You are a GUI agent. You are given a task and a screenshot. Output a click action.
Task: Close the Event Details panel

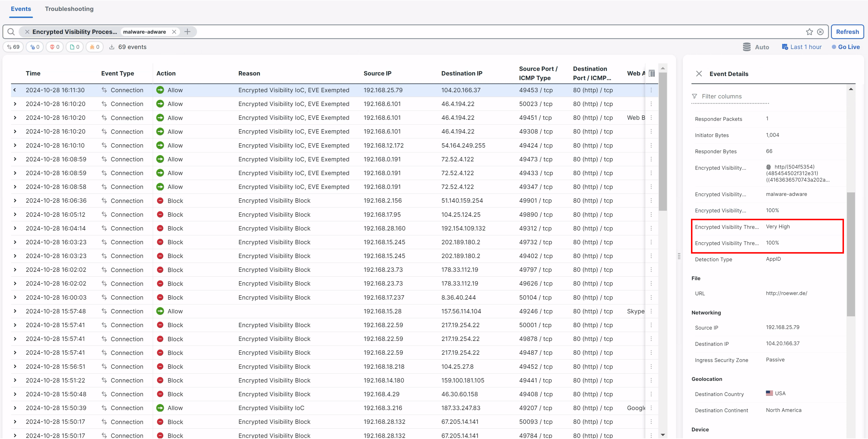[x=699, y=74]
